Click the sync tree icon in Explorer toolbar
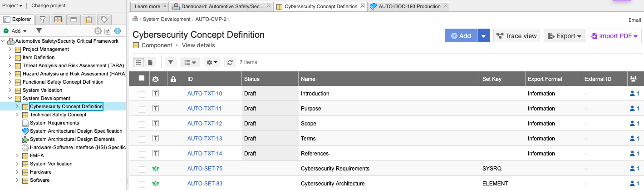The width and height of the screenshot is (644, 190). tap(108, 31)
